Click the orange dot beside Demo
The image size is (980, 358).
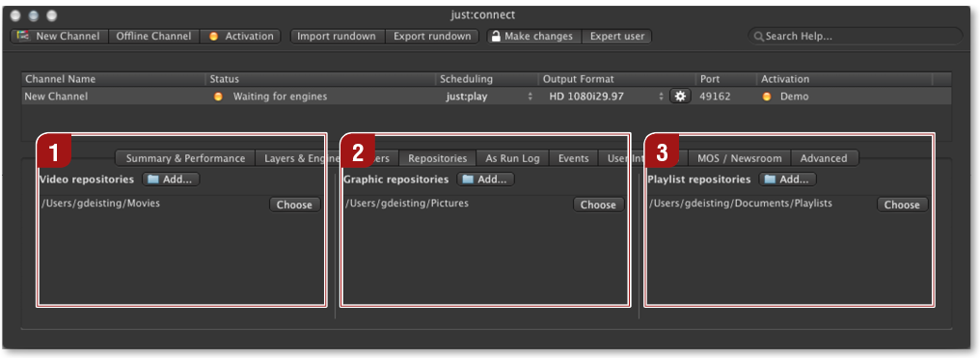tap(767, 96)
